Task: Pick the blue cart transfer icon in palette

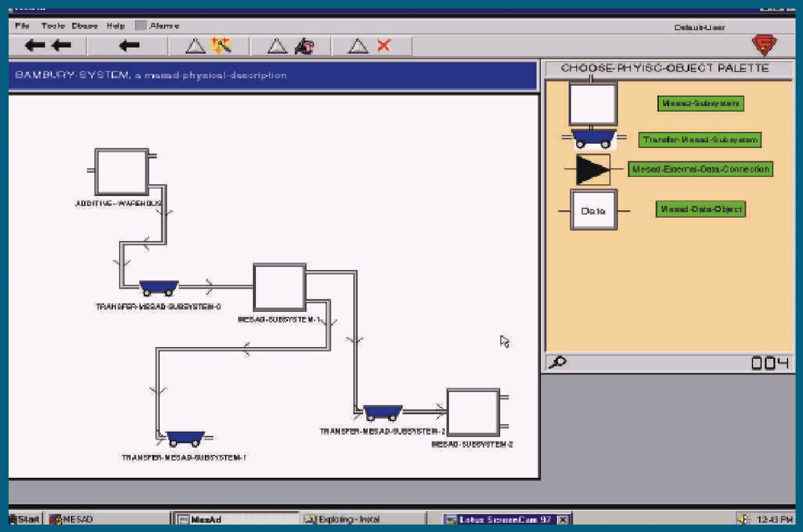Action: [593, 139]
